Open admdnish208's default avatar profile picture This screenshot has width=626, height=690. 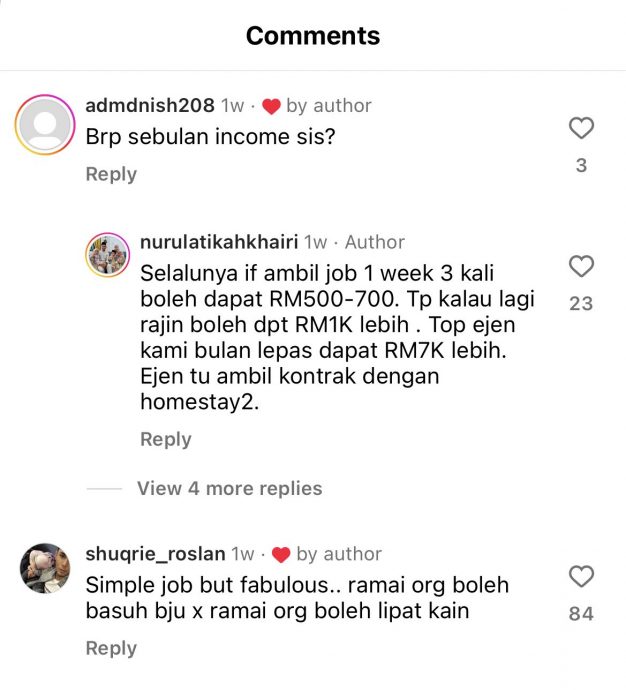45,125
